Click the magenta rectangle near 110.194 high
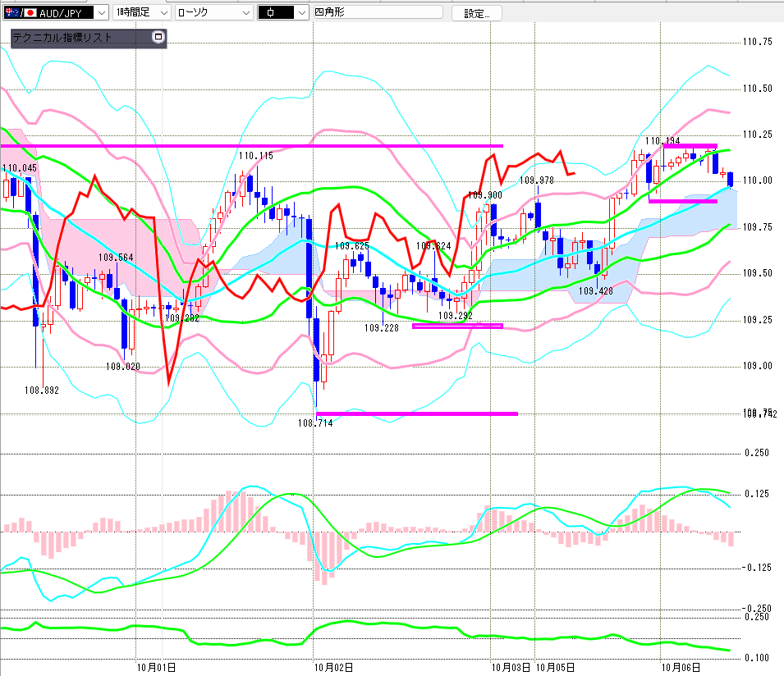This screenshot has width=784, height=676. tap(690, 146)
